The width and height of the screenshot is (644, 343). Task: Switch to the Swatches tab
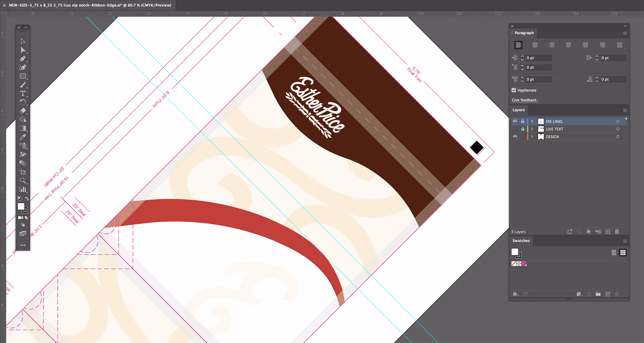pos(521,240)
